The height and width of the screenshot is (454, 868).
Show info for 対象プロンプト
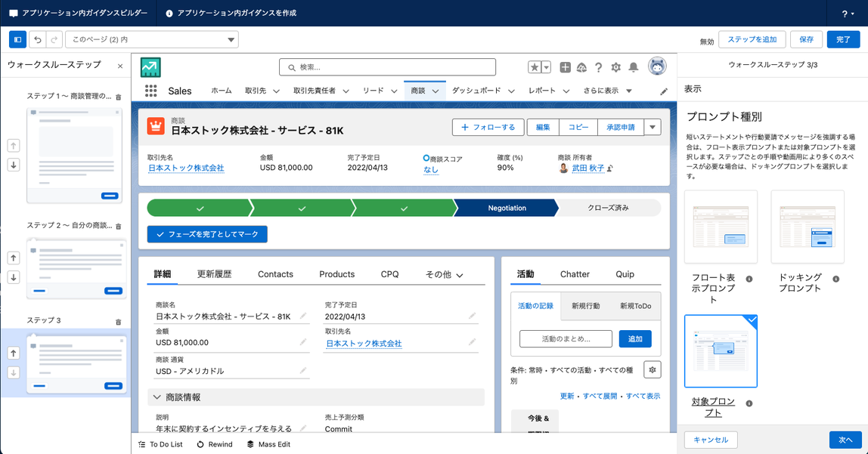[749, 403]
